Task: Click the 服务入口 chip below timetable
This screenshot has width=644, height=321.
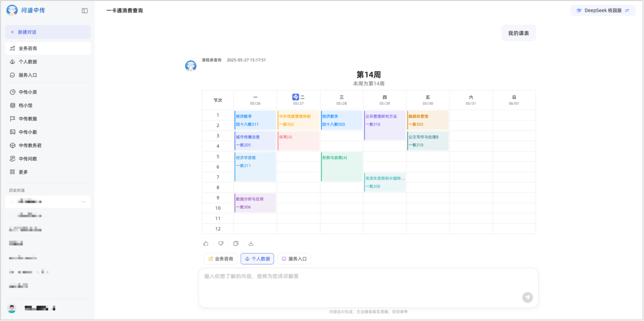Action: [294, 259]
